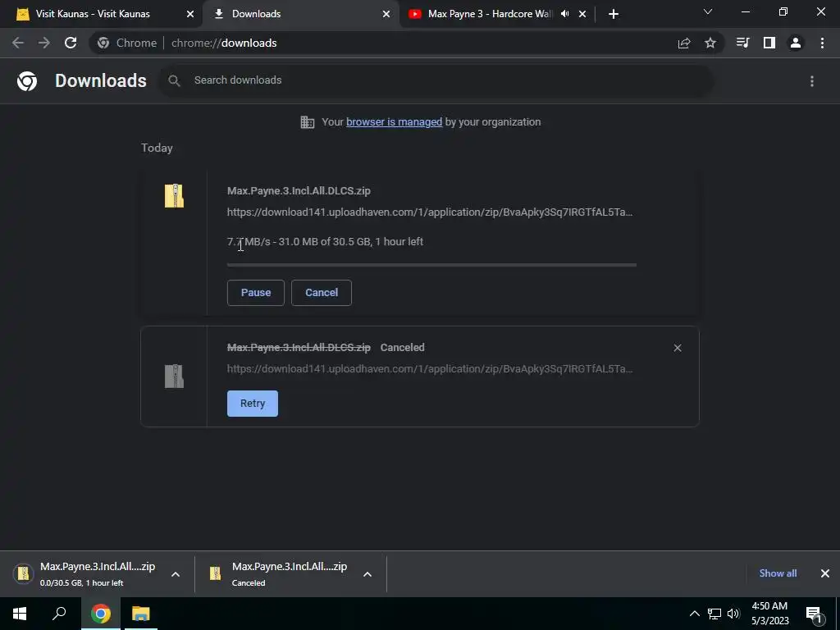Click the browser forward arrow
The image size is (840, 630).
click(44, 43)
